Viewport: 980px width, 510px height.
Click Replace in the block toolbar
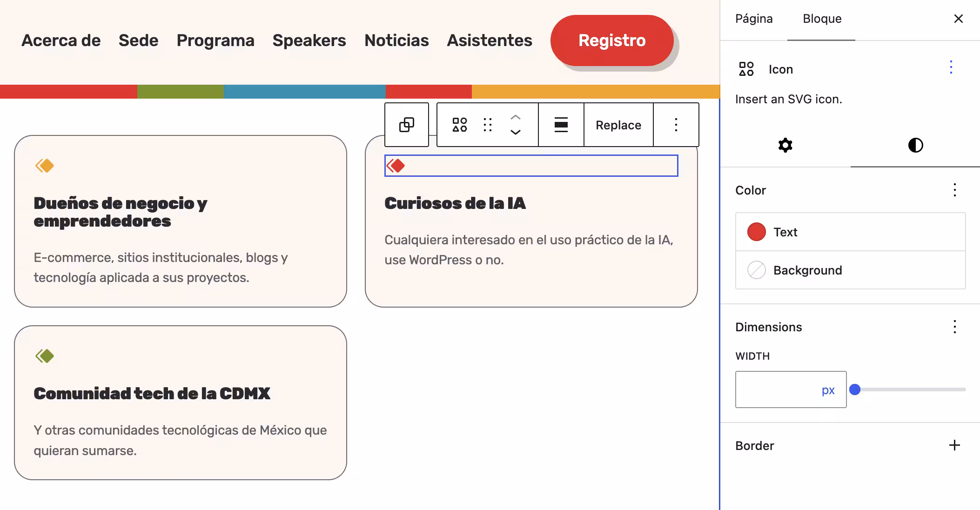click(618, 125)
